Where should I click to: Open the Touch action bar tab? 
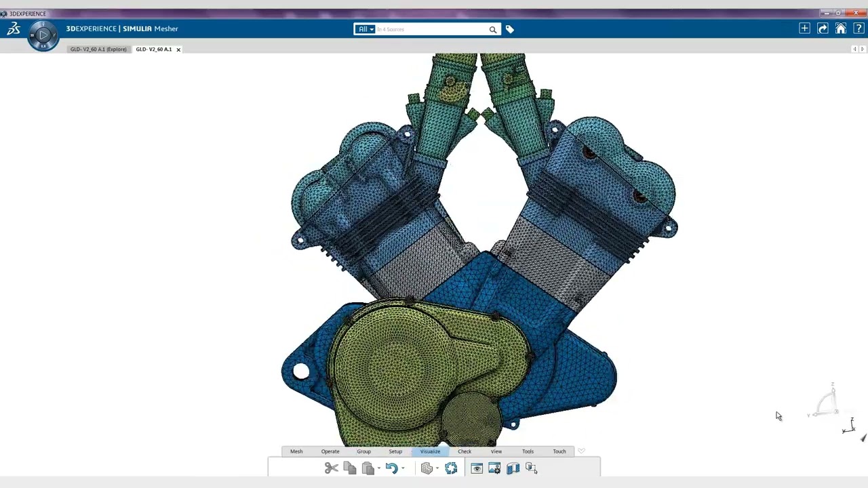559,451
